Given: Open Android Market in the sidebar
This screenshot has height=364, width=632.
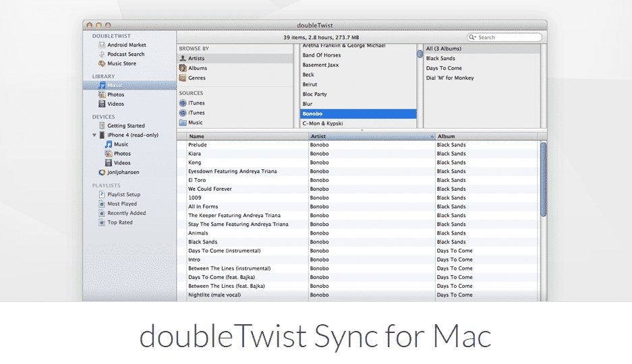Looking at the screenshot, I should (x=126, y=44).
